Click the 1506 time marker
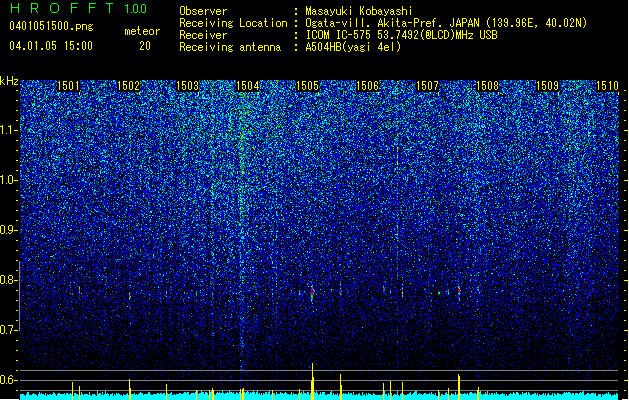Viewport: 629px width, 400px height. click(367, 86)
